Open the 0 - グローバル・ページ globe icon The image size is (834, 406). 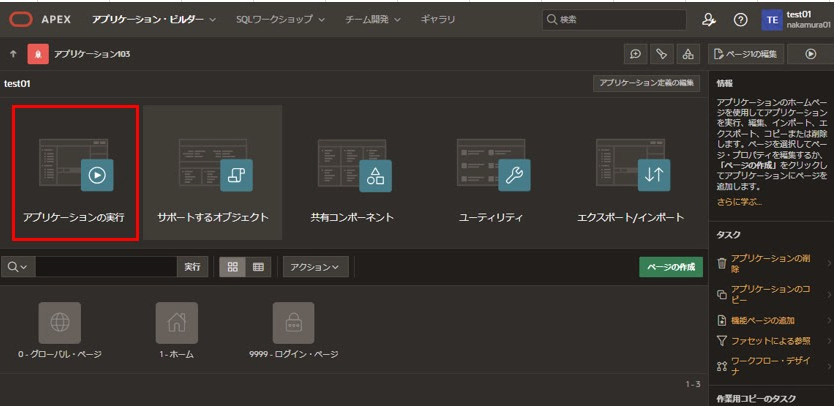59,322
